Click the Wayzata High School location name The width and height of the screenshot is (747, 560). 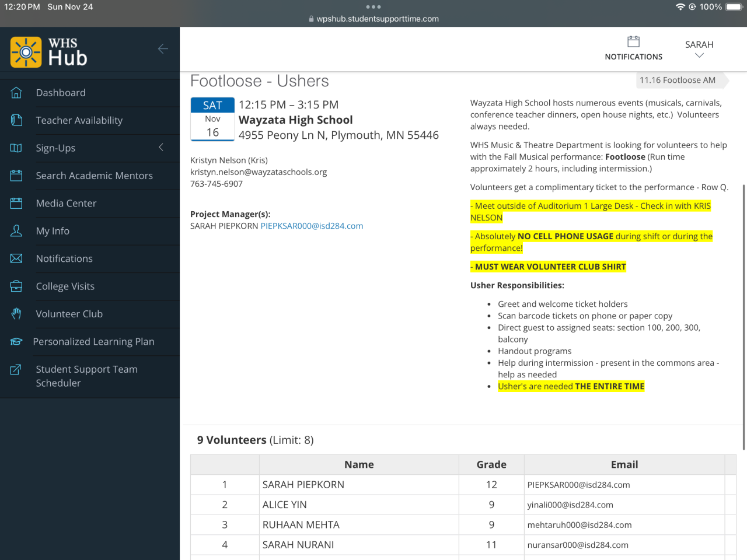[296, 120]
